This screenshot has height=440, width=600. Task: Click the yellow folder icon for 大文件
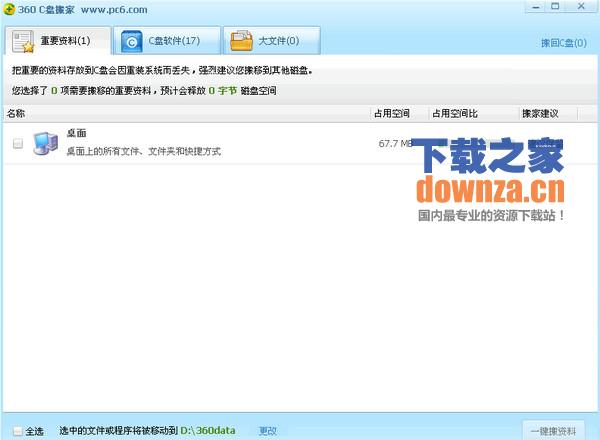tap(241, 41)
